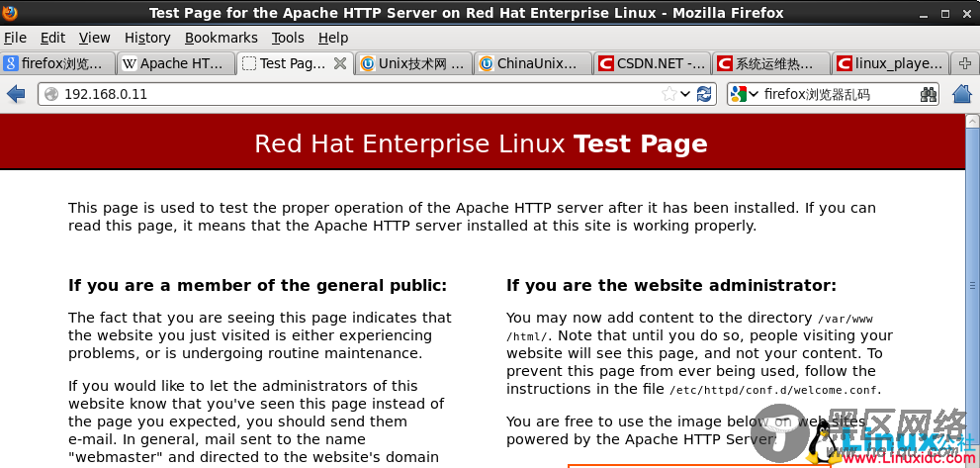Open the Edit menu

pos(52,39)
